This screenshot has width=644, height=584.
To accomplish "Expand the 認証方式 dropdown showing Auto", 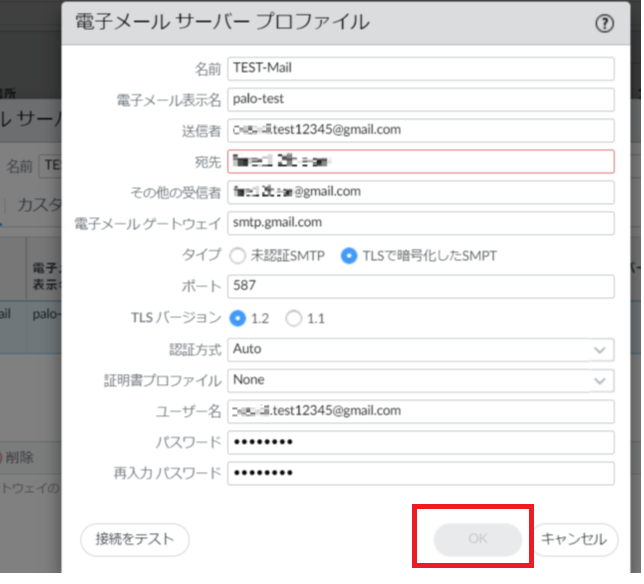I will tap(420, 350).
